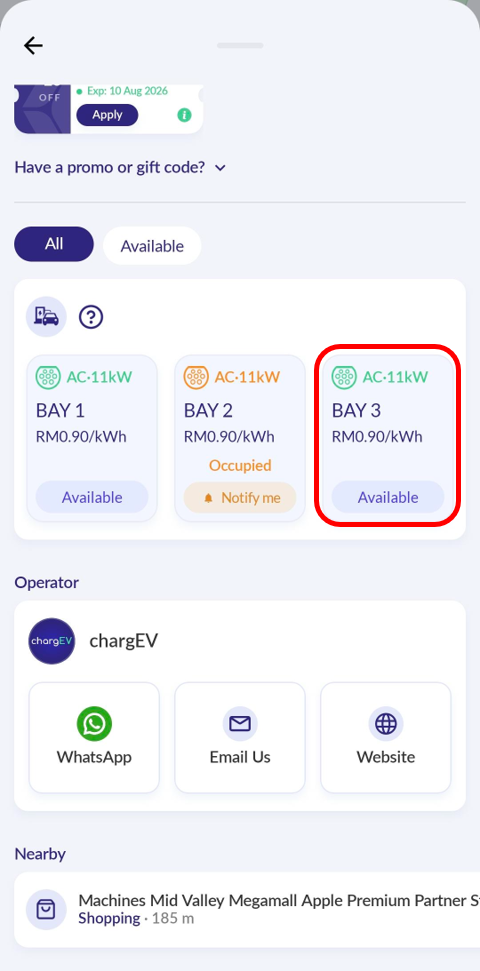Contact operator via WhatsApp icon
Image resolution: width=480 pixels, height=971 pixels.
(94, 725)
